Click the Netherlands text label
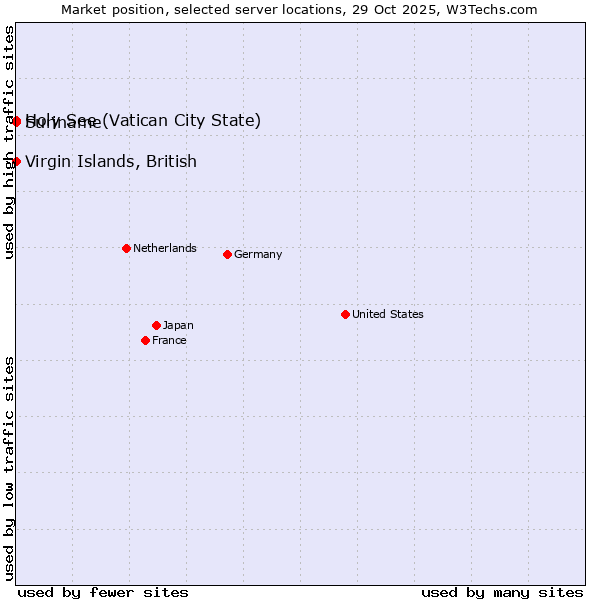 (x=164, y=248)
